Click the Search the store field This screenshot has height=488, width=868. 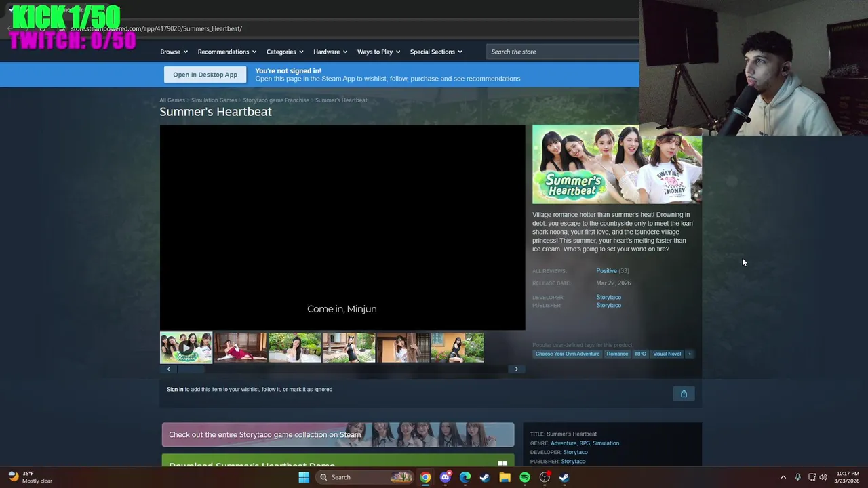click(563, 52)
